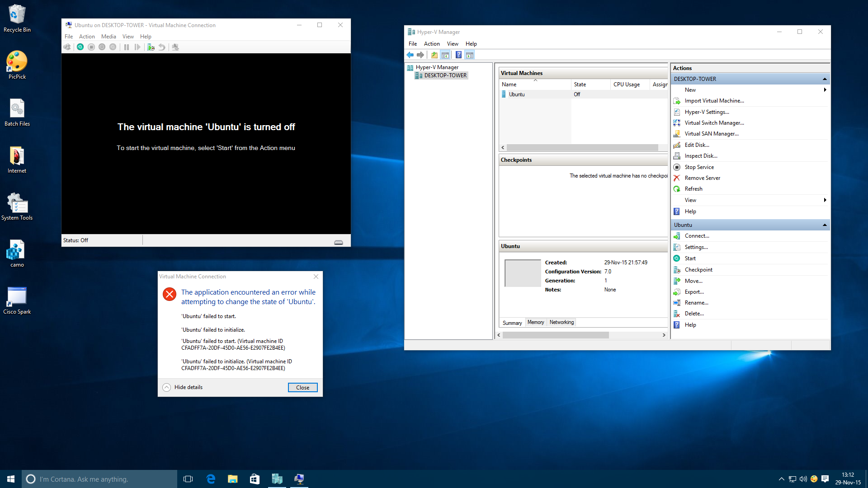Select the Ubuntu row in Virtual Machines list

(584, 94)
